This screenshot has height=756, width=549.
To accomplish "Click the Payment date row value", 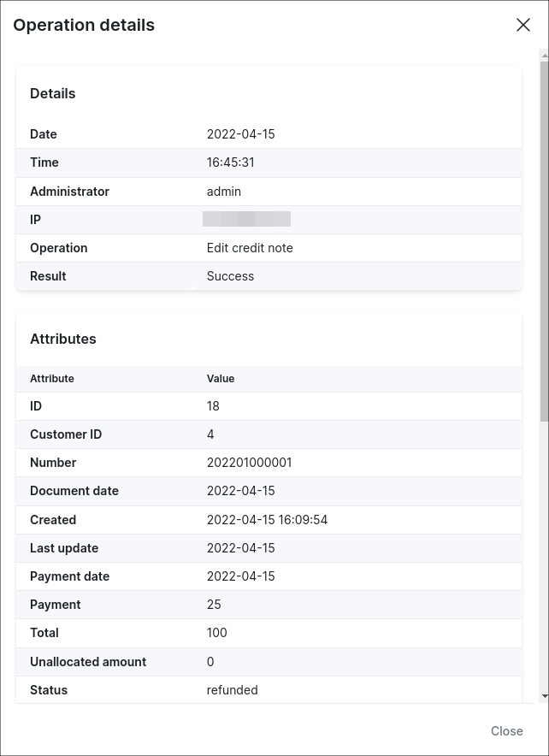I will (240, 576).
